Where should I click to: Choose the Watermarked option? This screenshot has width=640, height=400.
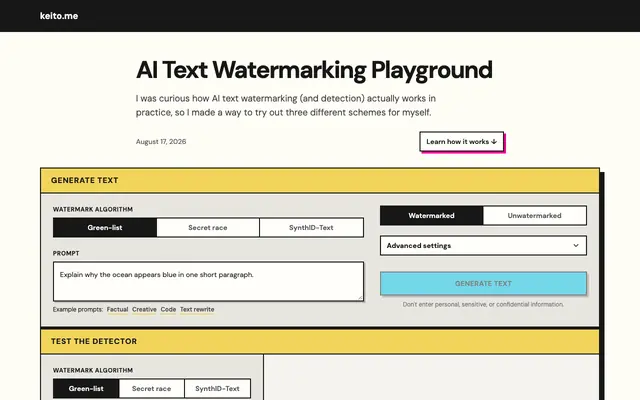point(431,216)
